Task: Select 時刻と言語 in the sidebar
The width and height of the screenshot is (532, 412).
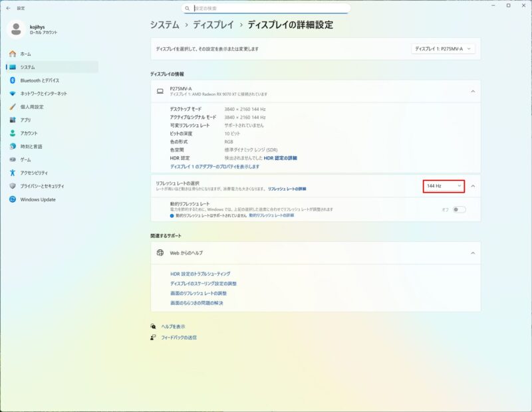Action: coord(53,146)
